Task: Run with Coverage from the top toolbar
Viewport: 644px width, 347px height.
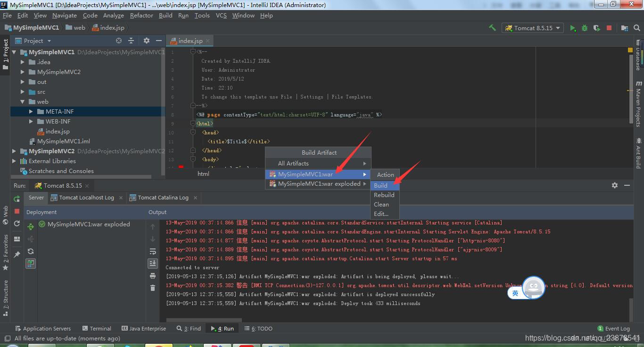Action: click(x=596, y=28)
